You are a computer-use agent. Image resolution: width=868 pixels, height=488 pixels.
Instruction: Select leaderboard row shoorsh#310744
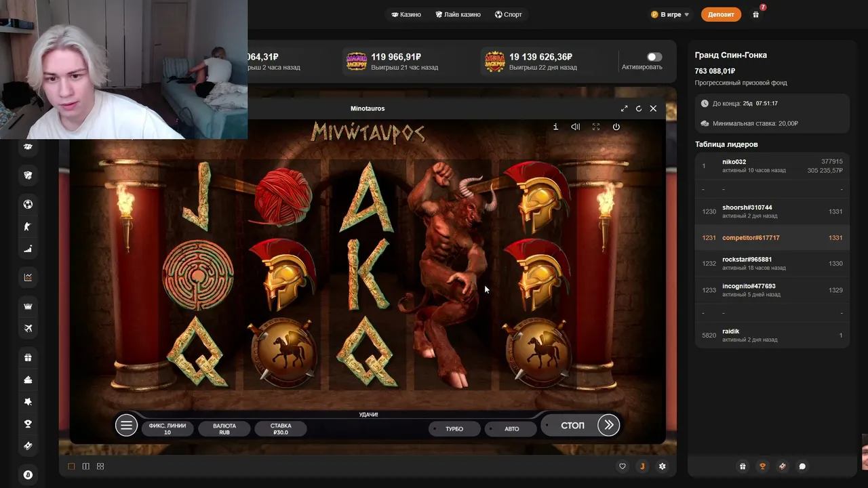(772, 211)
